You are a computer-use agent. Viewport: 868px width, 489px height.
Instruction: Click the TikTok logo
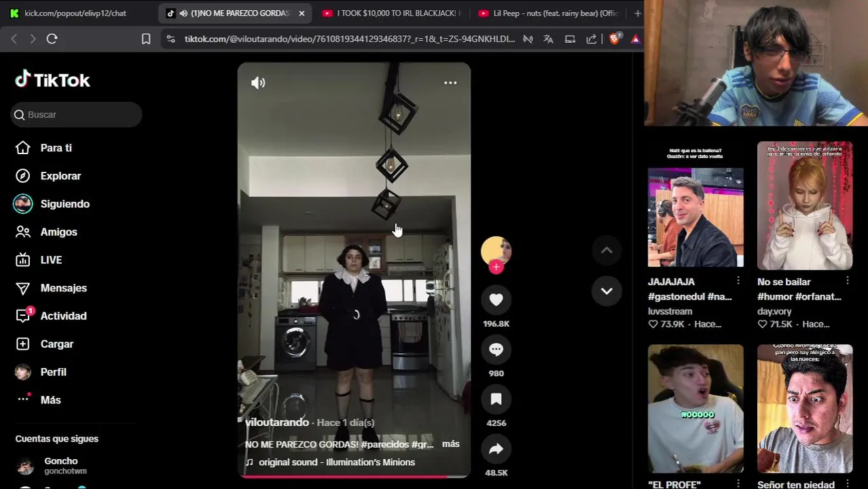(53, 79)
